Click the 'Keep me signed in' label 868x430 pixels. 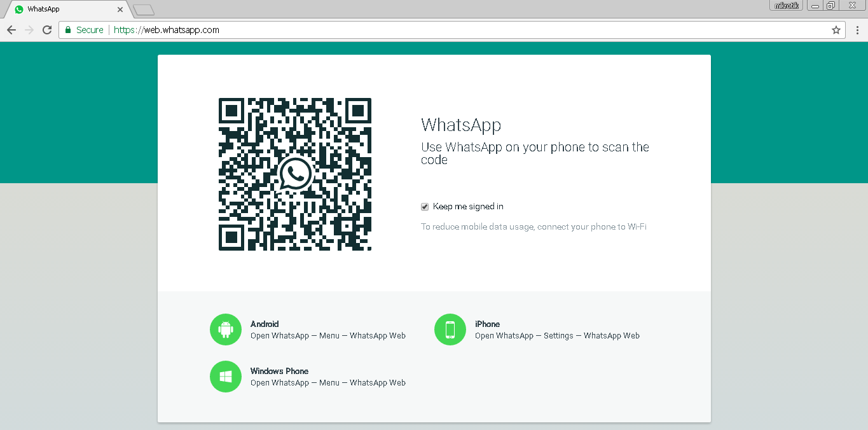coord(468,207)
